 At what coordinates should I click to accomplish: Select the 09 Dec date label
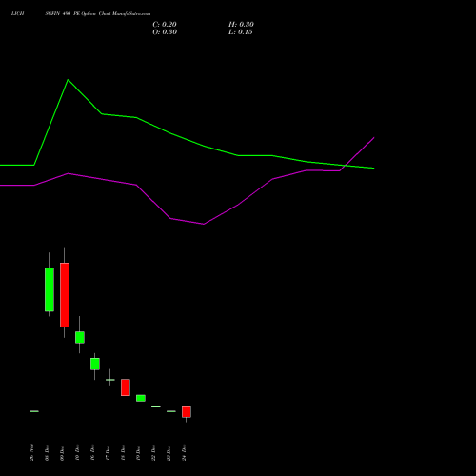tap(62, 452)
